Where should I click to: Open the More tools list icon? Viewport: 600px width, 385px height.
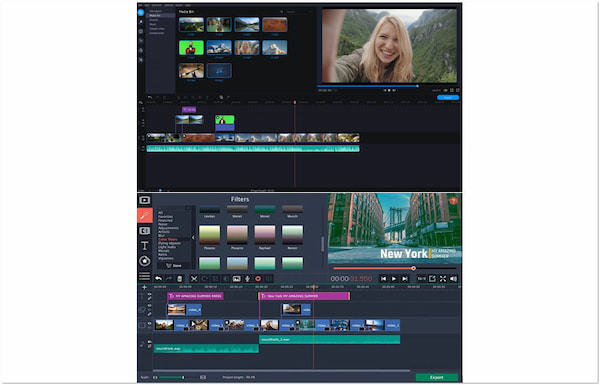[145, 276]
